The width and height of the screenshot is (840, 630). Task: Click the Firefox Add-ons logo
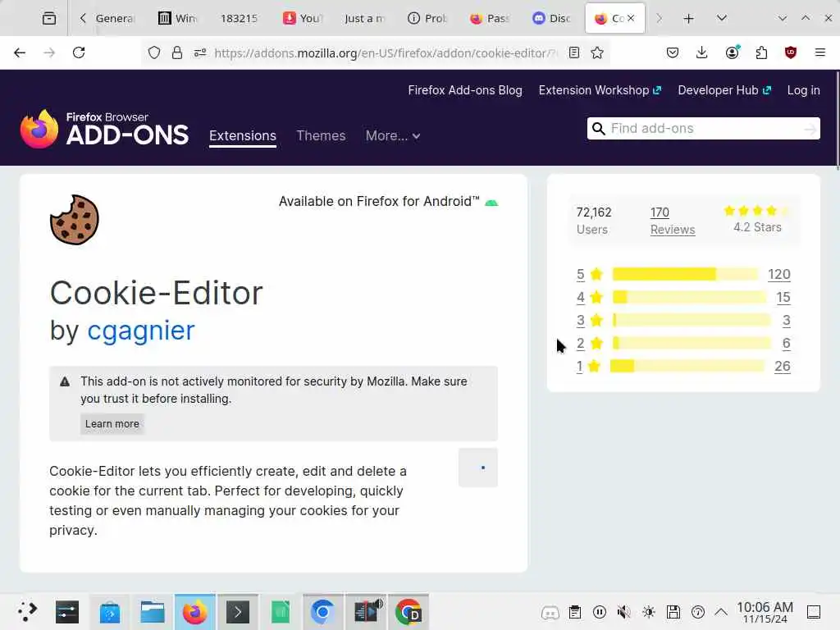[104, 129]
